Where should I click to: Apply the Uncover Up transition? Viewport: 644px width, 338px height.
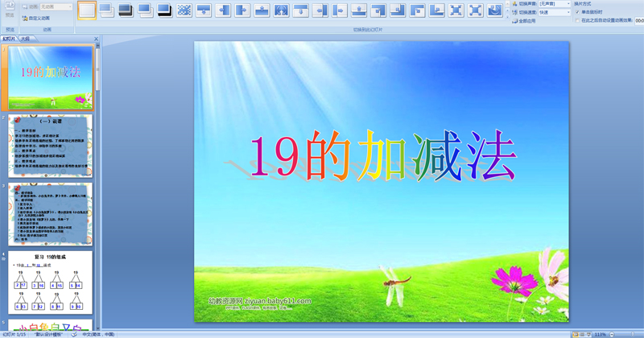tap(359, 10)
